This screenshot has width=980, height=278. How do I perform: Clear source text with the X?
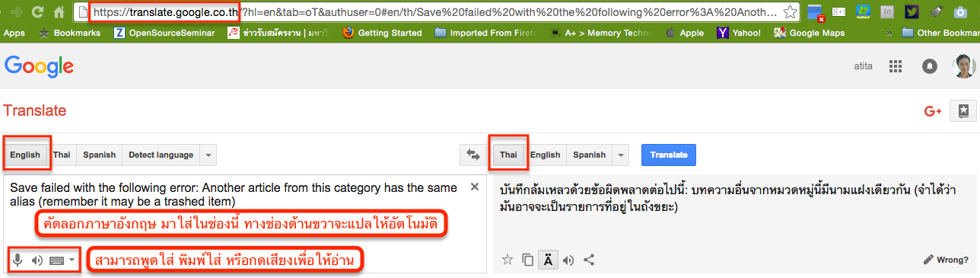coord(475,187)
